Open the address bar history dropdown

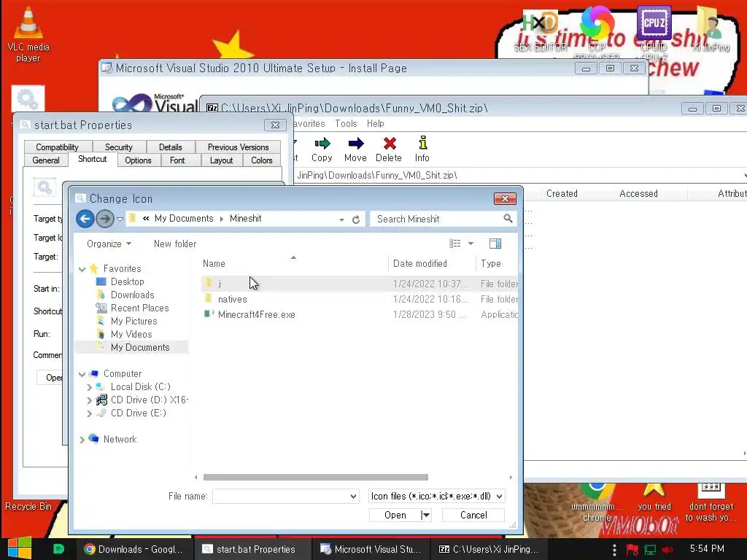pyautogui.click(x=341, y=219)
